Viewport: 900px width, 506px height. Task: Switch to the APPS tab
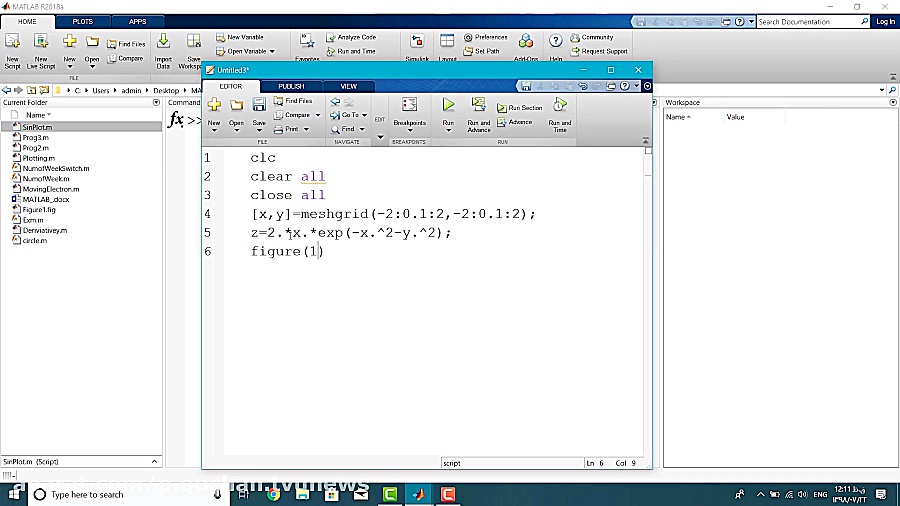coord(137,22)
